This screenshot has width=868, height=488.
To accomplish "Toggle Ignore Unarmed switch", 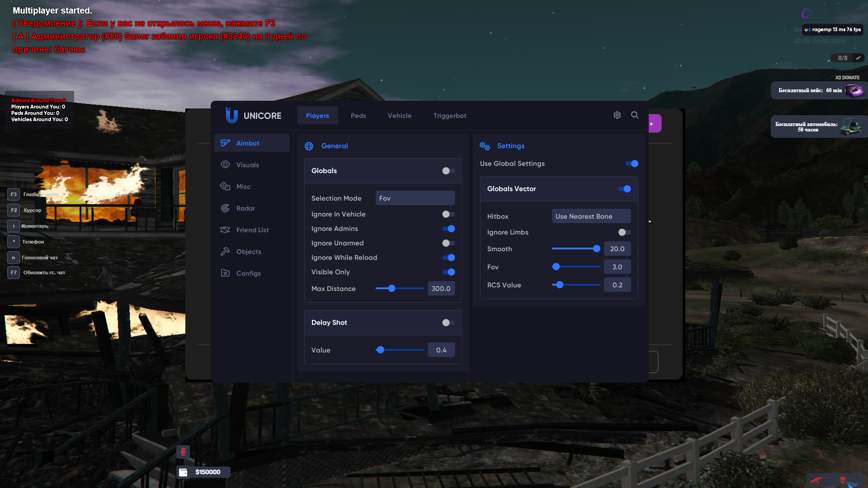I will point(448,243).
